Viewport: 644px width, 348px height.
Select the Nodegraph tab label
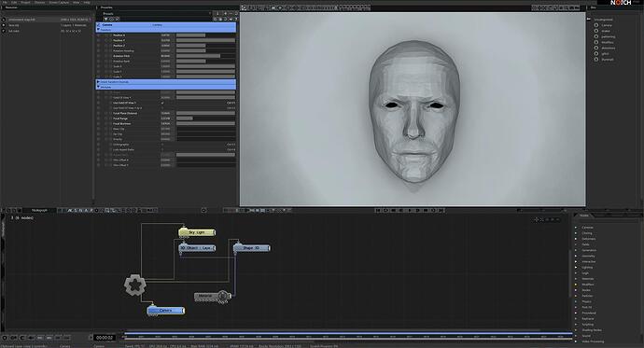39,210
